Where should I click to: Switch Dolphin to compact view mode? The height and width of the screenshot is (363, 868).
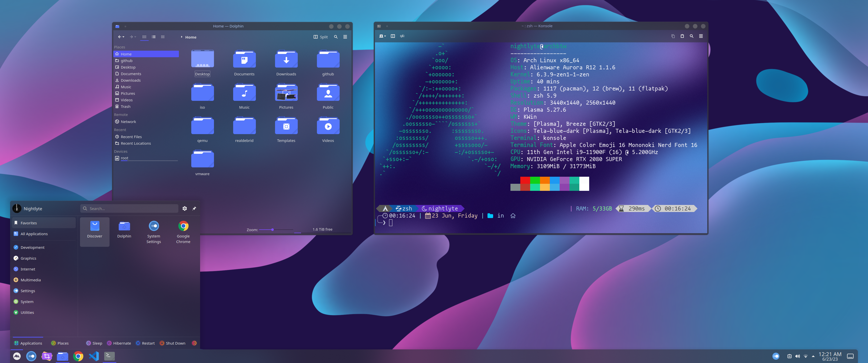click(x=154, y=37)
